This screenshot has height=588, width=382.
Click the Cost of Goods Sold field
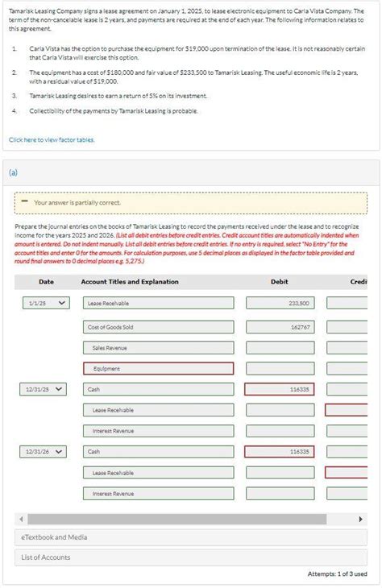[158, 327]
